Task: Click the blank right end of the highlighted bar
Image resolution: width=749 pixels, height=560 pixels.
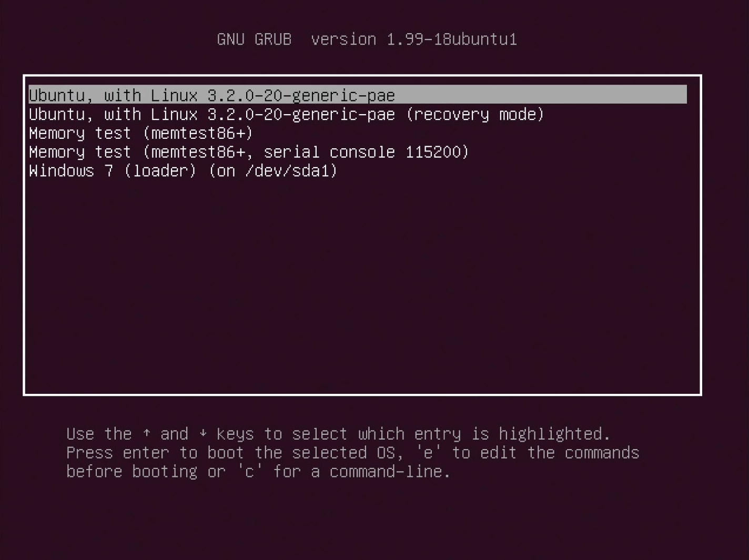Action: (542, 95)
